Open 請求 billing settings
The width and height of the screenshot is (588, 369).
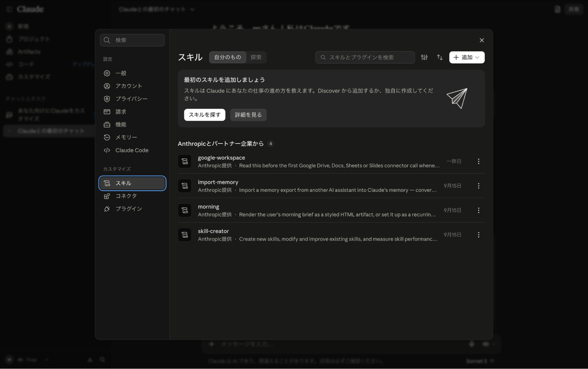[x=132, y=112]
